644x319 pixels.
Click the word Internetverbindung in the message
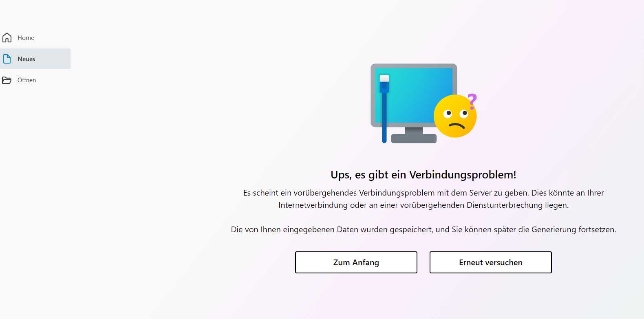(313, 205)
